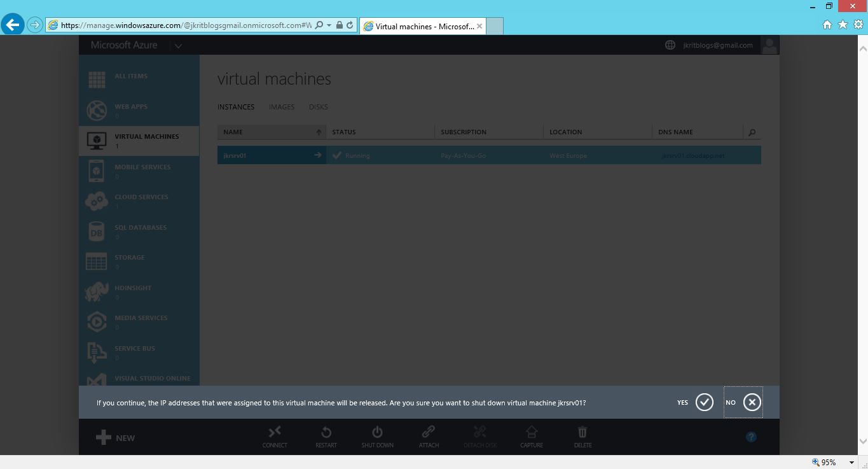Close the Virtual machines browser tab
The width and height of the screenshot is (868, 469).
point(479,26)
